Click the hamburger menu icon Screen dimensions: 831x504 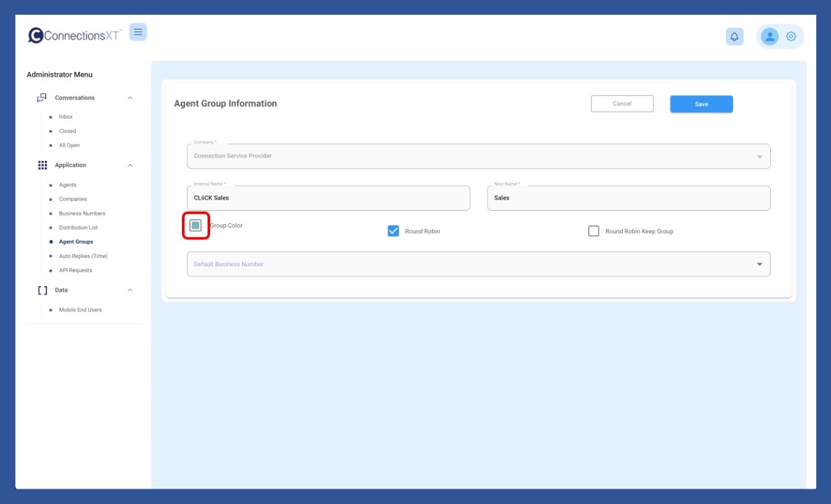(138, 32)
